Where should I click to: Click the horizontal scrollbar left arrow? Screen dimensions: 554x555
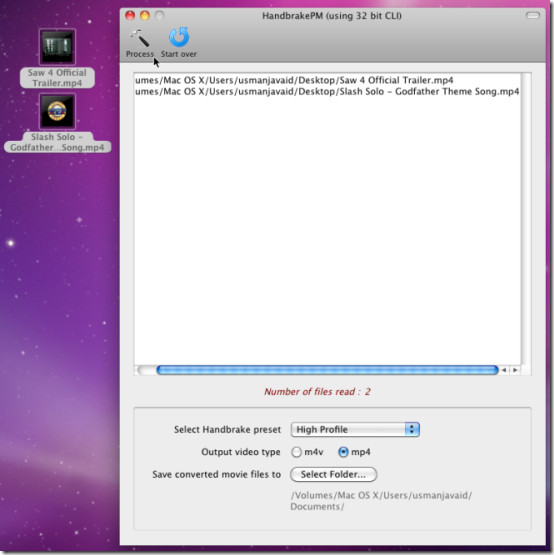tap(504, 370)
